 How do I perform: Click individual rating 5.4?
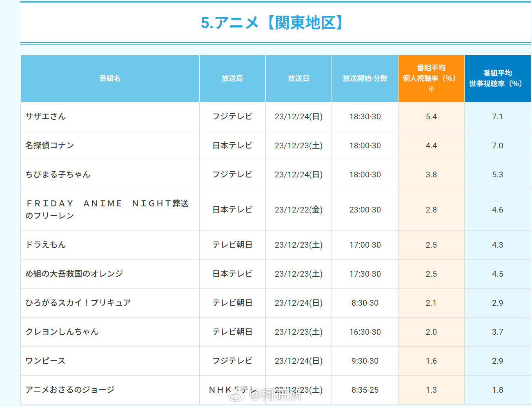pos(431,116)
